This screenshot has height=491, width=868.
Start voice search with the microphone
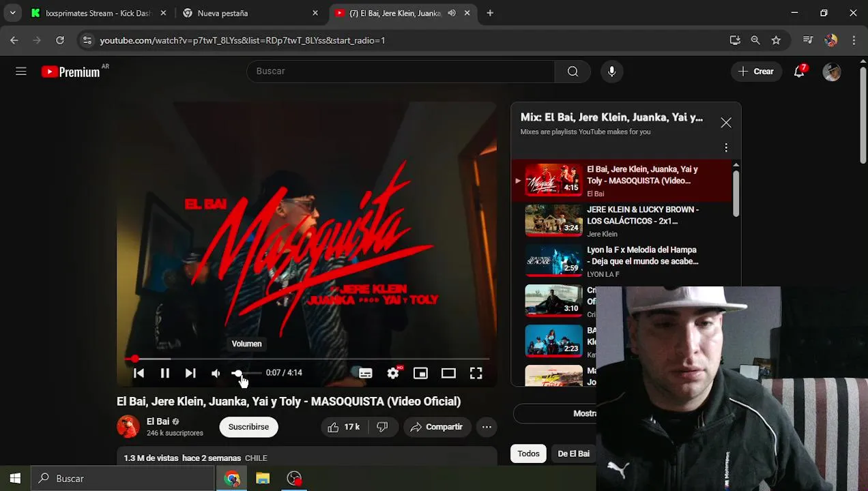(611, 72)
